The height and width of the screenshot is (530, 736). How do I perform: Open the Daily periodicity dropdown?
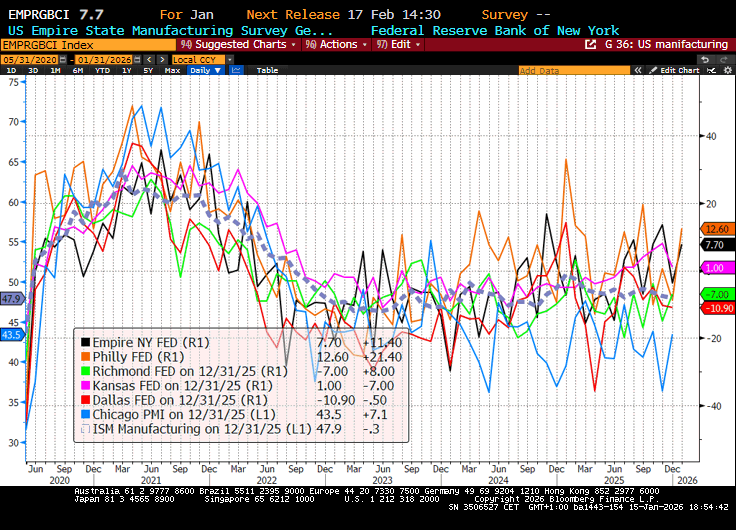coord(204,71)
